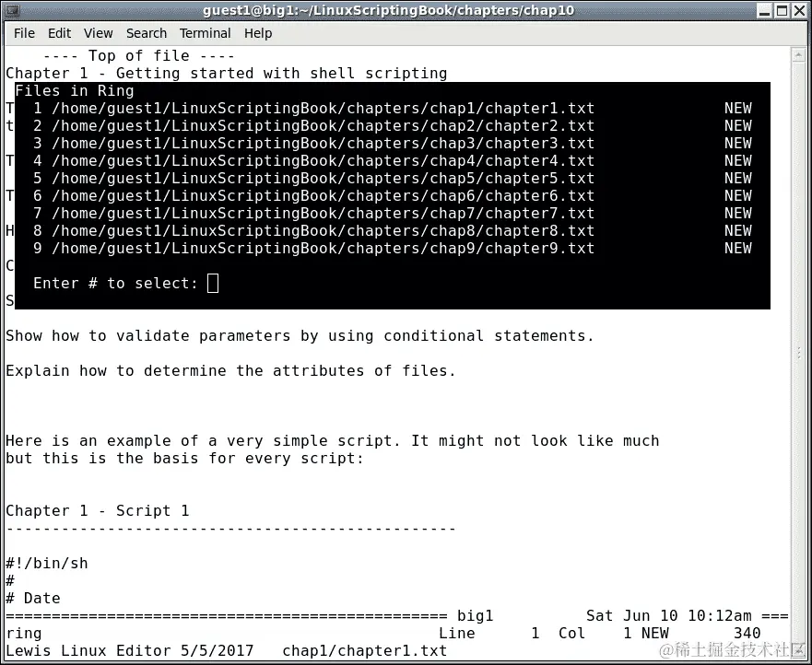
Task: Click the 'Enter # to select:' input cursor
Action: pyautogui.click(x=213, y=283)
